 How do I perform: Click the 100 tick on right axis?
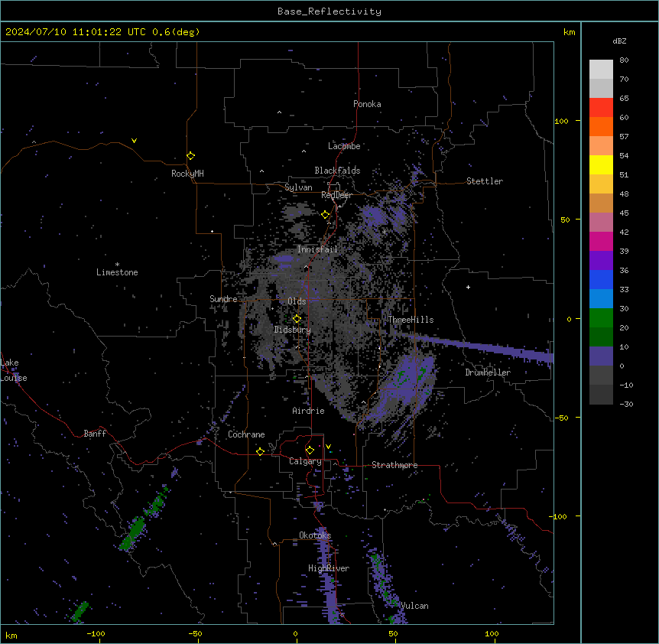(561, 121)
